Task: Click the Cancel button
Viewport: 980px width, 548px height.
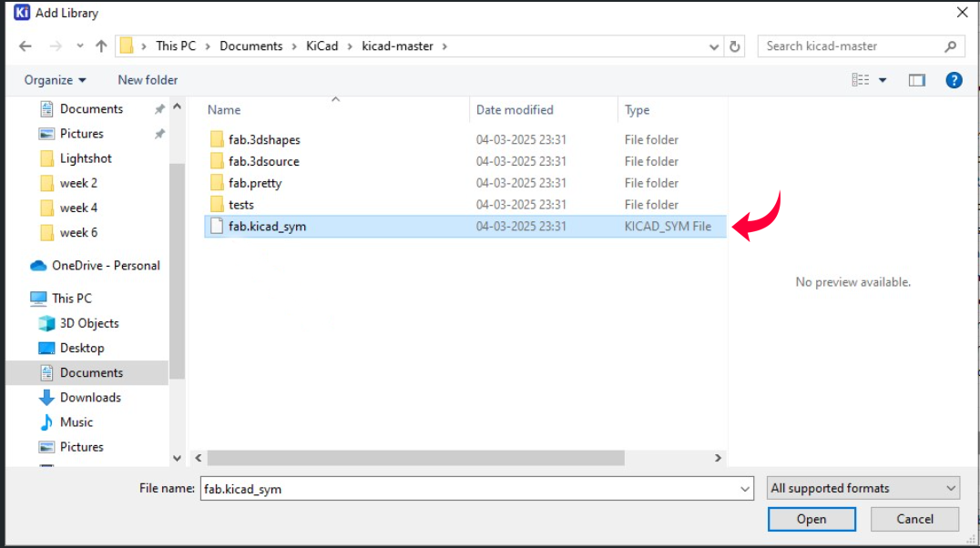Action: [915, 519]
